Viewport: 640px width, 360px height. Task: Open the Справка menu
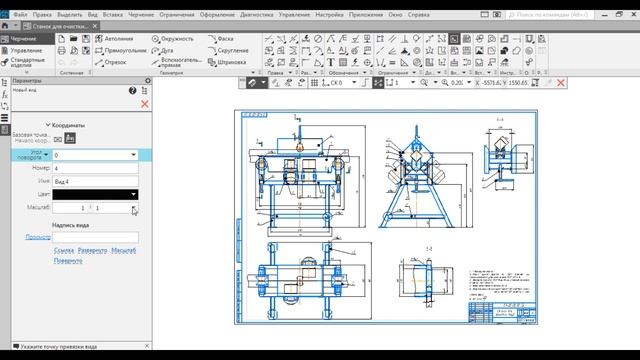(x=418, y=15)
